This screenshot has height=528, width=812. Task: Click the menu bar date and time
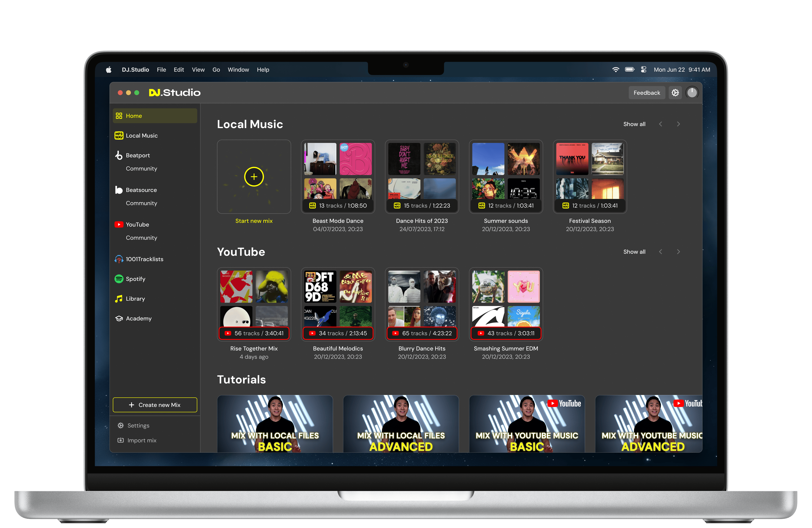click(682, 70)
